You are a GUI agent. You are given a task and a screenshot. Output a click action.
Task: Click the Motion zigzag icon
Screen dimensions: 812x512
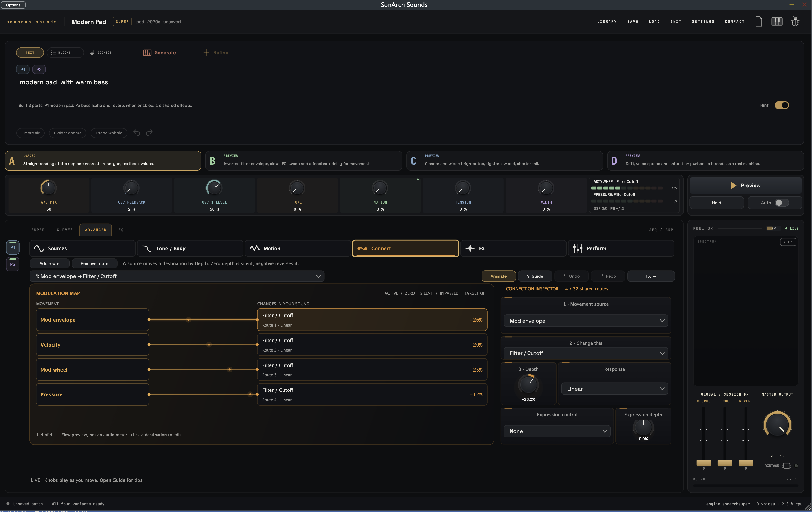click(255, 249)
